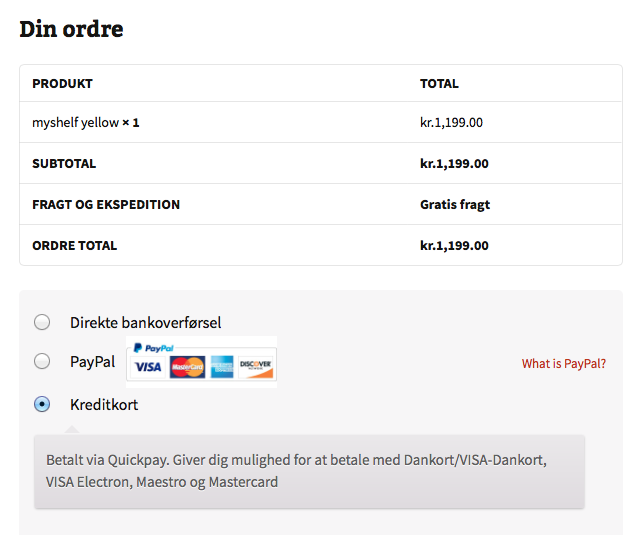Click the PayPal brand logo above cards
The height and width of the screenshot is (535, 635).
[153, 348]
